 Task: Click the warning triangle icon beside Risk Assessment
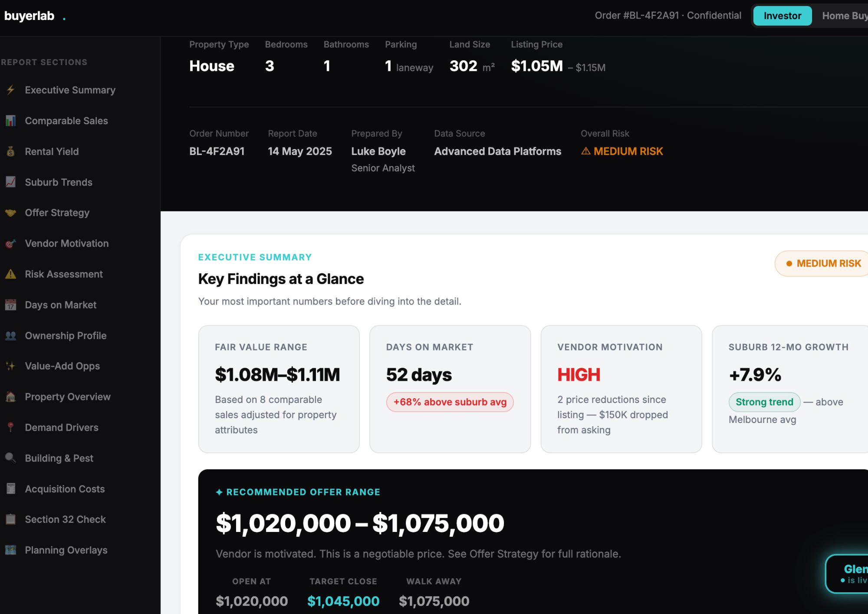click(x=11, y=274)
